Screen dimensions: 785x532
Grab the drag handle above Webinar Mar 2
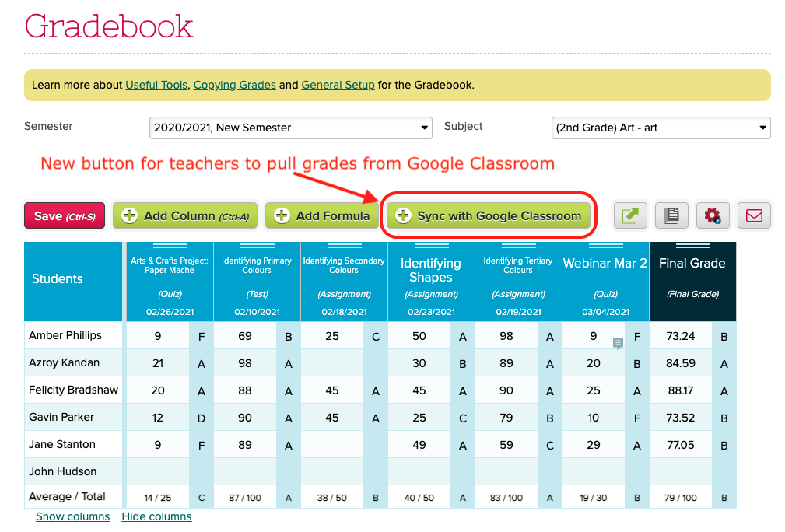pyautogui.click(x=605, y=246)
